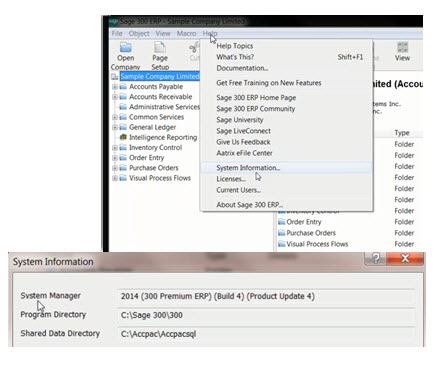Screen dimensions: 436x365
Task: Select Intelligence Reporting label in the tree
Action: pos(163,137)
